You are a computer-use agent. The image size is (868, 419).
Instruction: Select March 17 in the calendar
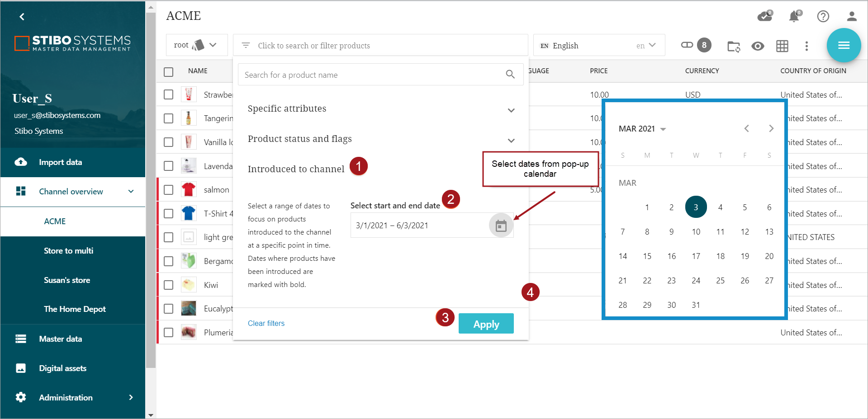(696, 256)
